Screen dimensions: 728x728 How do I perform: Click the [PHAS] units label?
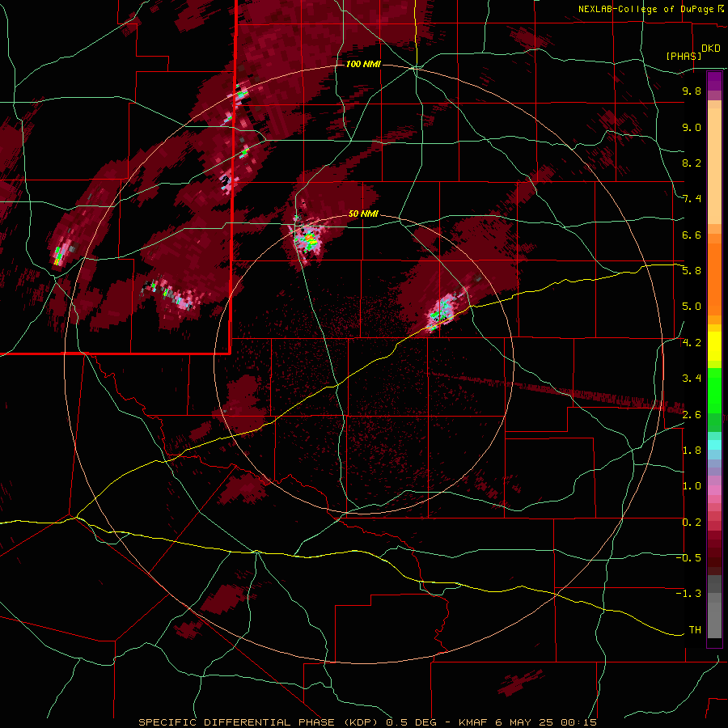(x=684, y=56)
